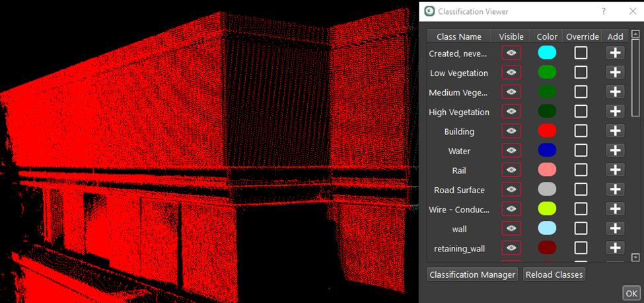Open the red Building color swatch
Viewport: 644px width, 303px height.
point(547,131)
